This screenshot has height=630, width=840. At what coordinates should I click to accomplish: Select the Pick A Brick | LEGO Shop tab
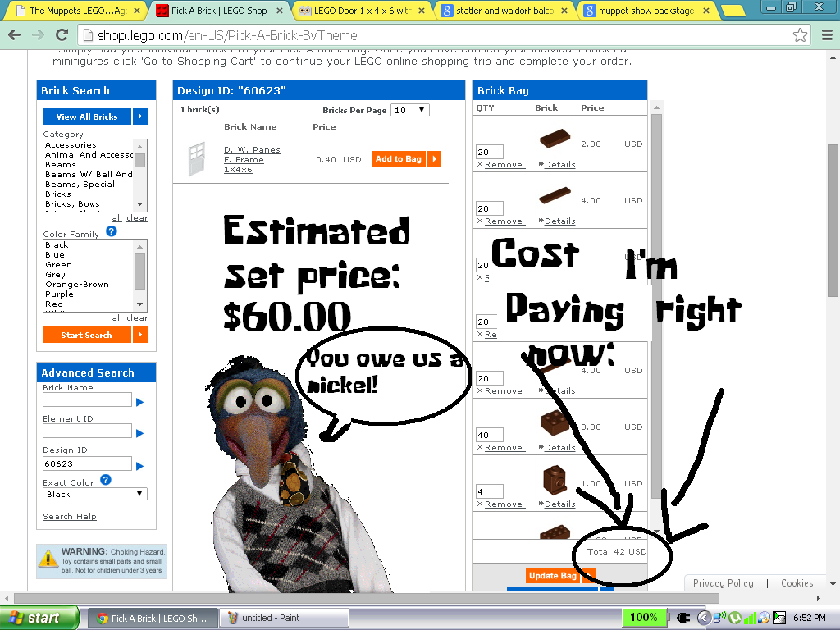tap(220, 11)
